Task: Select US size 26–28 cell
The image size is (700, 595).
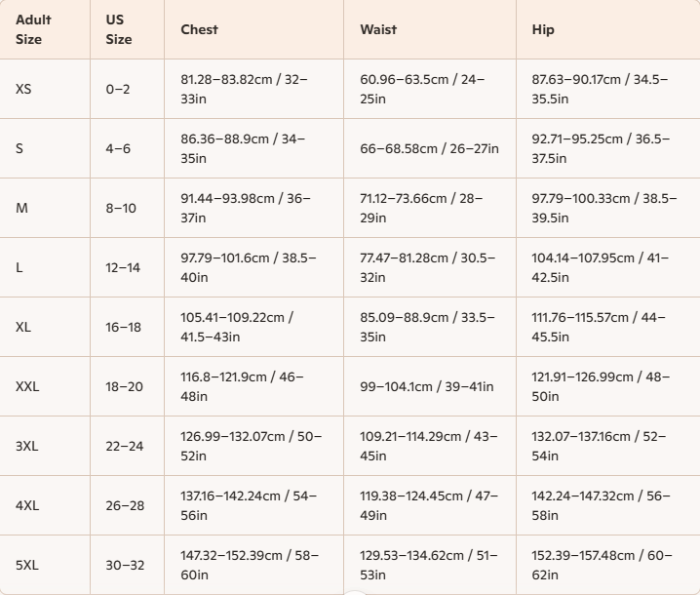Action: (x=125, y=505)
